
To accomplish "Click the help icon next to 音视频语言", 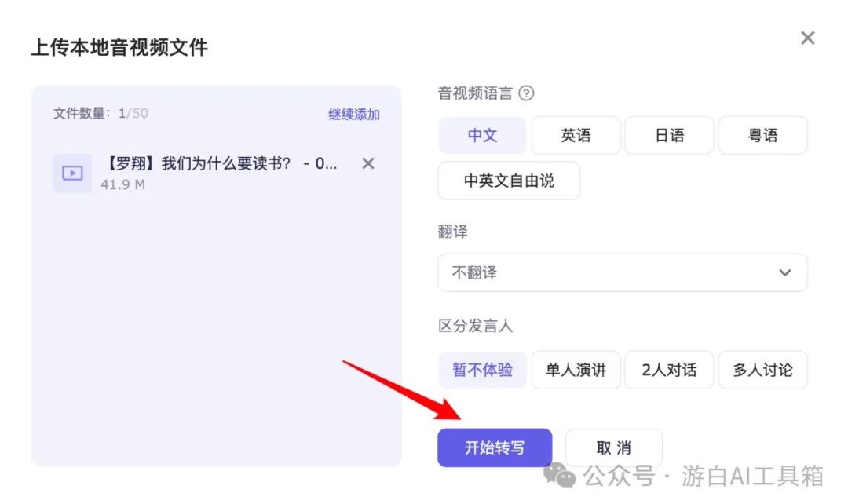I will coord(526,93).
